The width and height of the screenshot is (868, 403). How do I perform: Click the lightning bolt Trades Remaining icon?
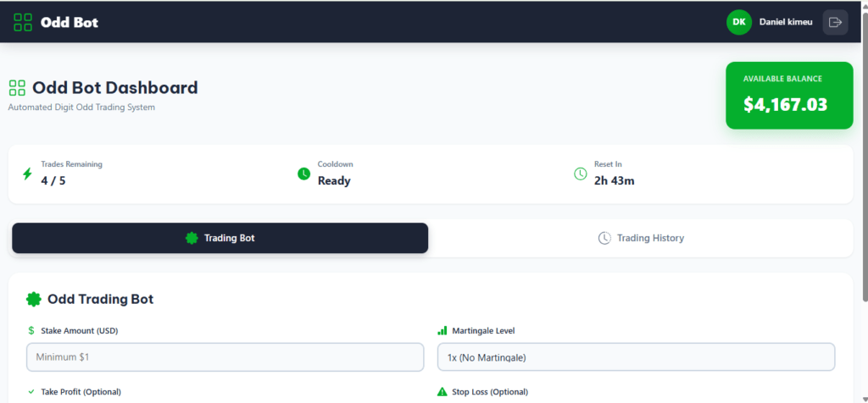27,174
